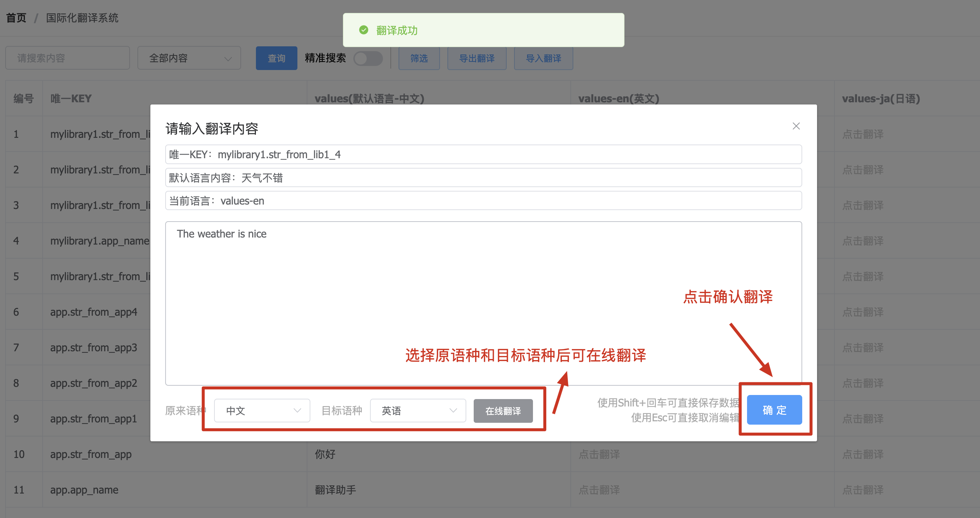The image size is (980, 518).
Task: Open the 全部内容 content filter dropdown
Action: click(189, 58)
